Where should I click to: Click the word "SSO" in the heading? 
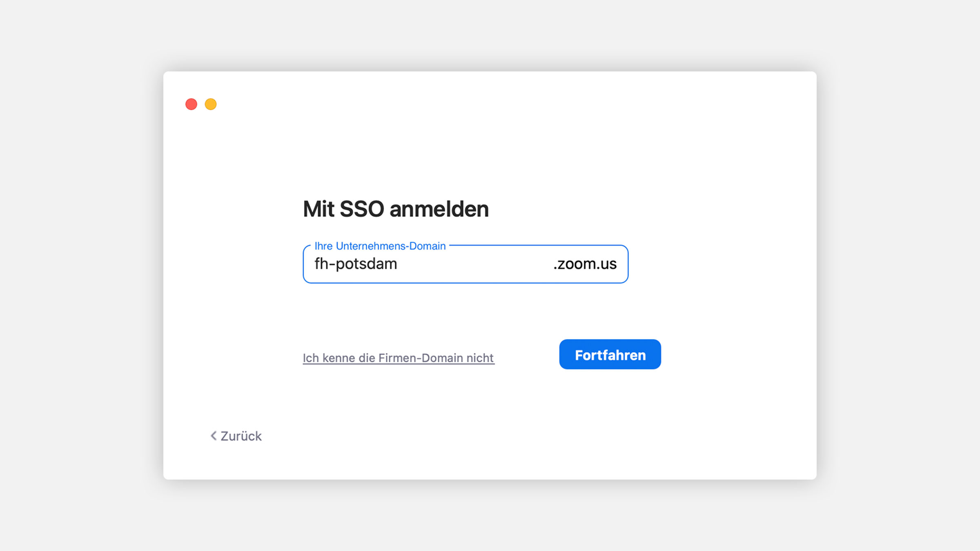[x=362, y=209]
